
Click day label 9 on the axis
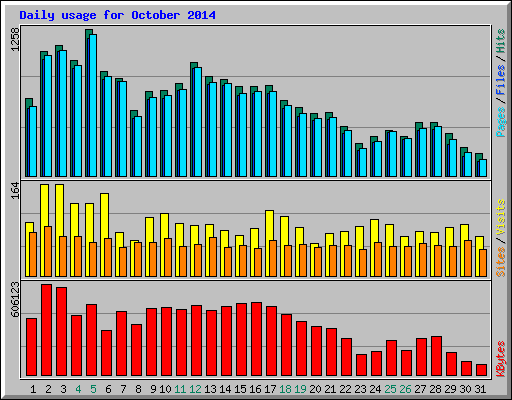153,389
